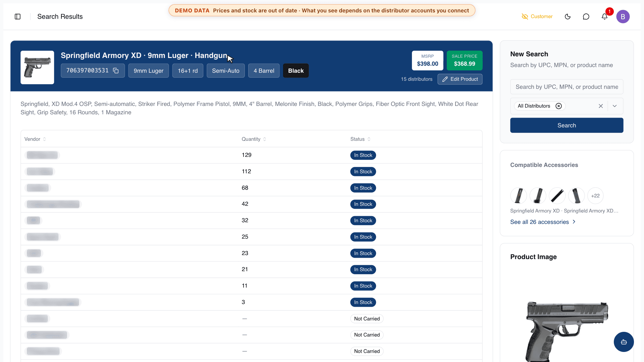This screenshot has width=644, height=362.
Task: Click the SALE PRICE $368.99 box
Action: pos(465,60)
